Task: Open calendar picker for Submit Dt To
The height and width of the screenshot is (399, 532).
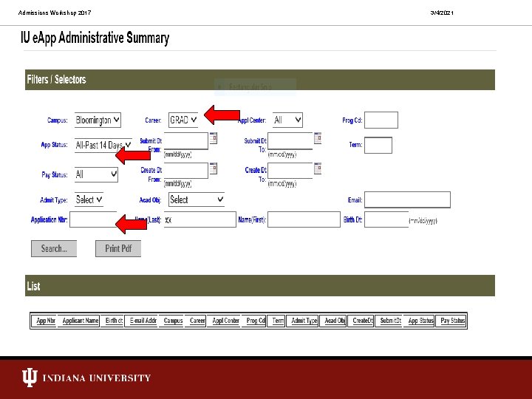Action: coord(318,138)
